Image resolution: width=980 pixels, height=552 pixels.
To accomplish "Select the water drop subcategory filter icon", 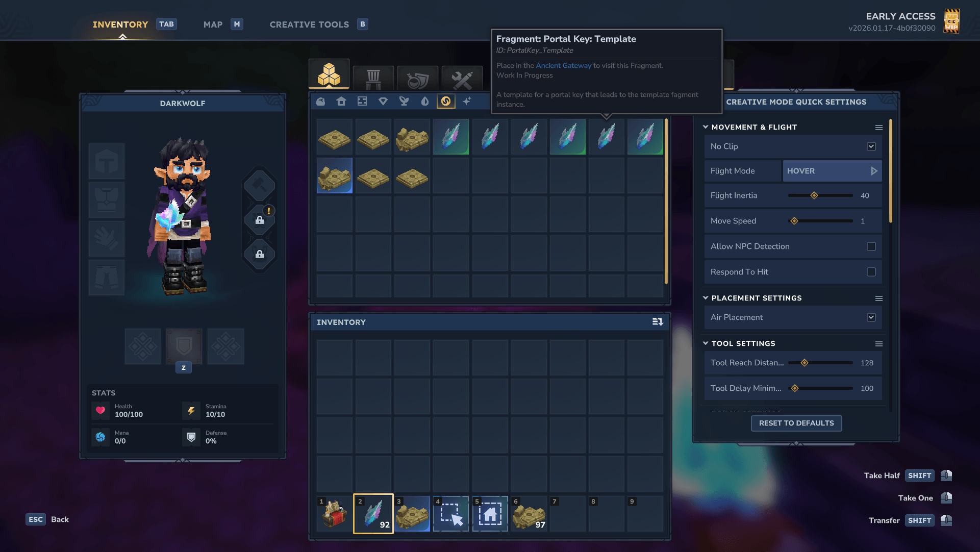I will (424, 101).
